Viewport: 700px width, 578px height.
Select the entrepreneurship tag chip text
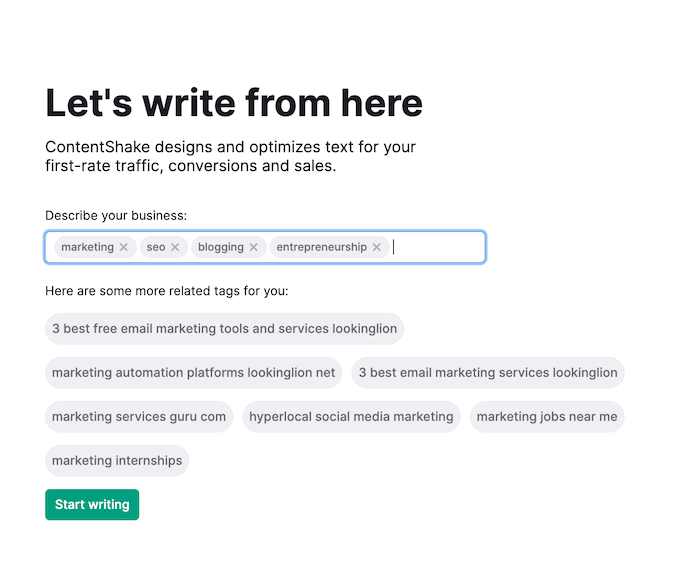tap(321, 247)
